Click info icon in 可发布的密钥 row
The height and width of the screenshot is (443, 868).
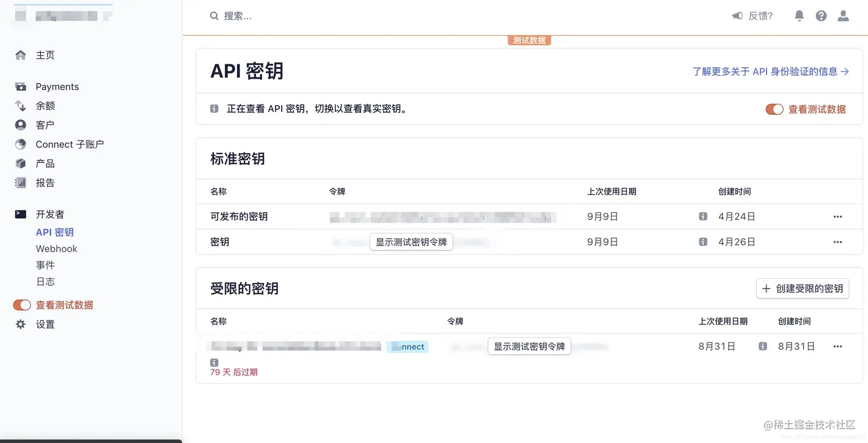pyautogui.click(x=703, y=216)
